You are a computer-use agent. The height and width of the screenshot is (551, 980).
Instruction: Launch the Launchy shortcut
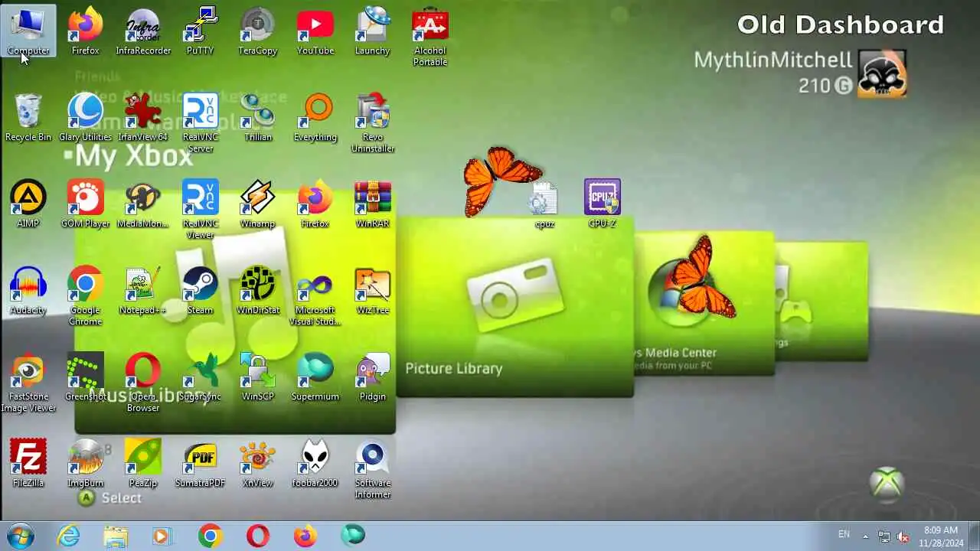point(373,32)
